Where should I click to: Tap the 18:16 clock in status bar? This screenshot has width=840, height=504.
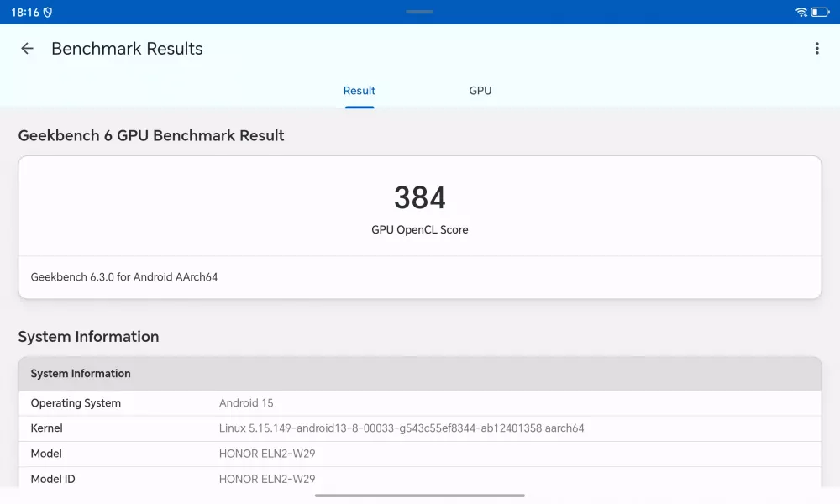(25, 13)
